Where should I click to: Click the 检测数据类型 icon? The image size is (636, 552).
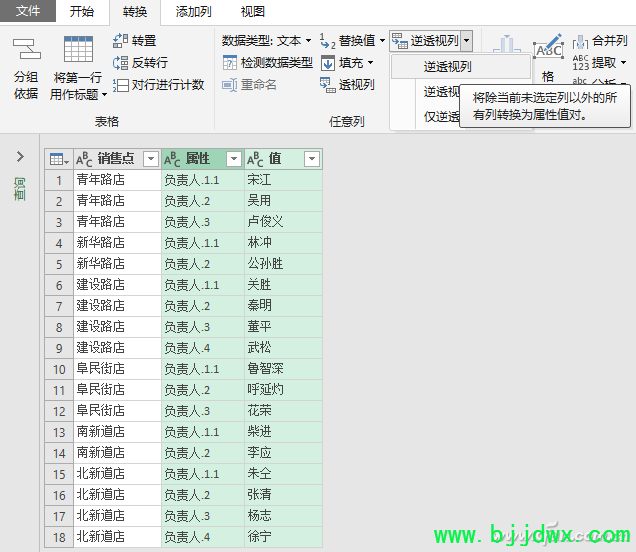click(x=230, y=62)
